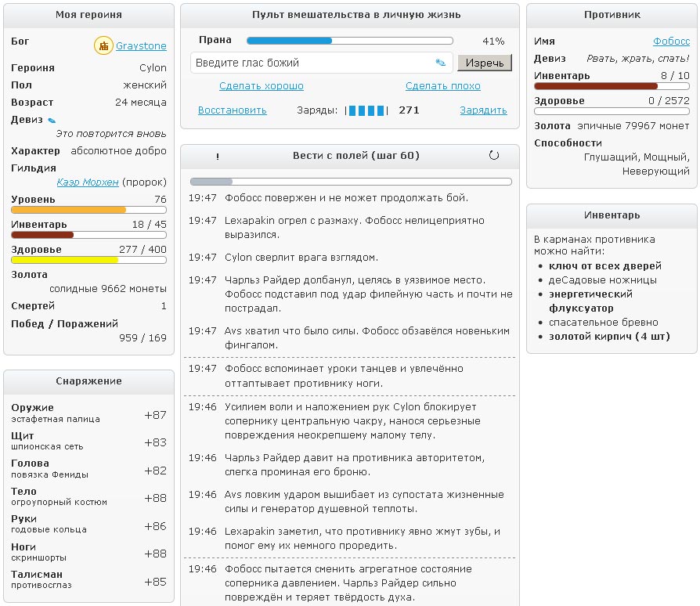
Task: Open the opponent Фобосс name link
Action: [671, 41]
